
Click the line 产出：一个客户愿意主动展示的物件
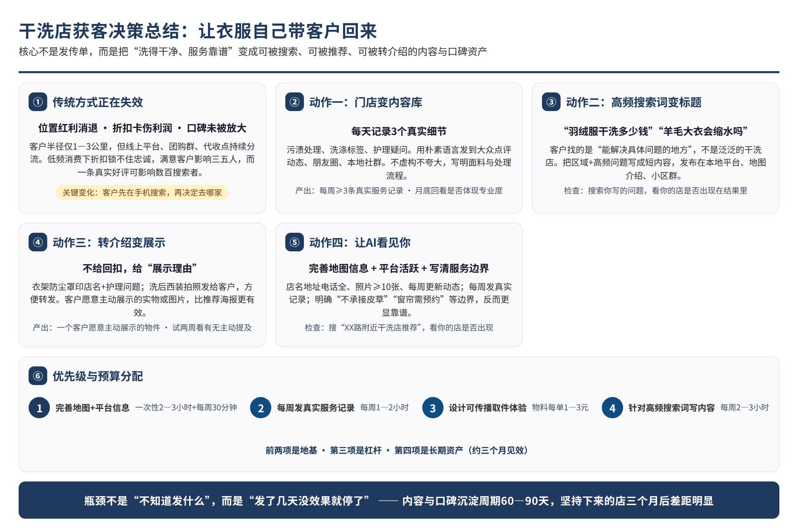(x=142, y=328)
